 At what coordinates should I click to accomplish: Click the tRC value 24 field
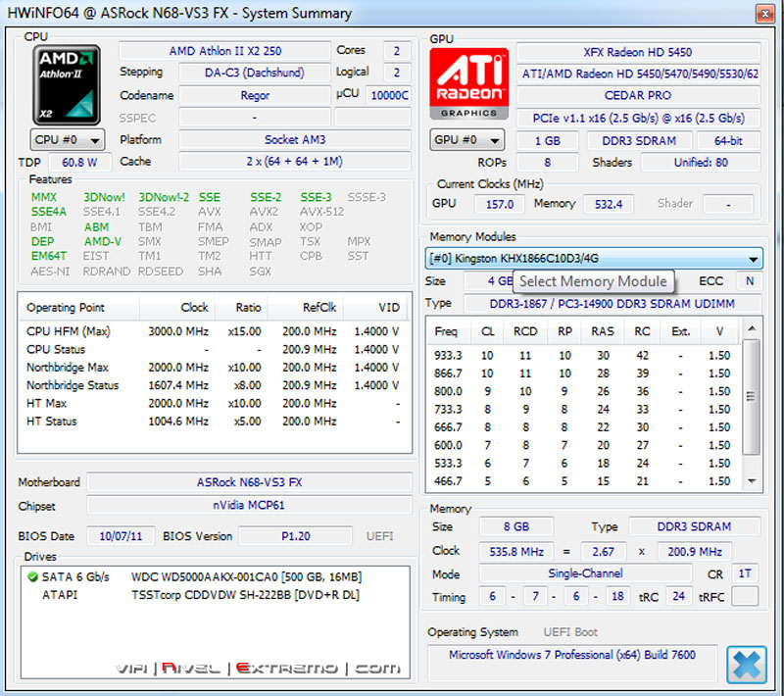678,596
